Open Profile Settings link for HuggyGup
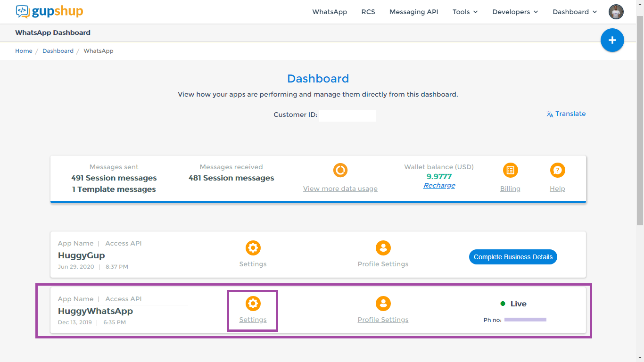 383,264
